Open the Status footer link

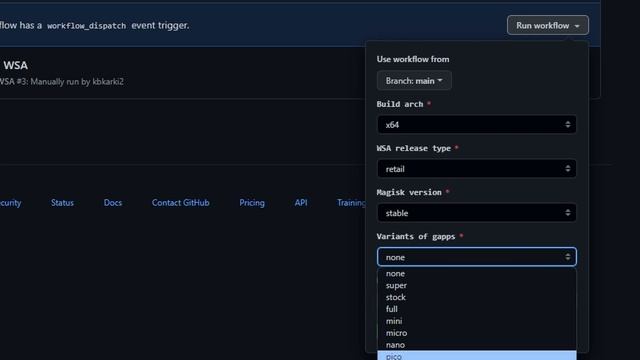pos(62,202)
